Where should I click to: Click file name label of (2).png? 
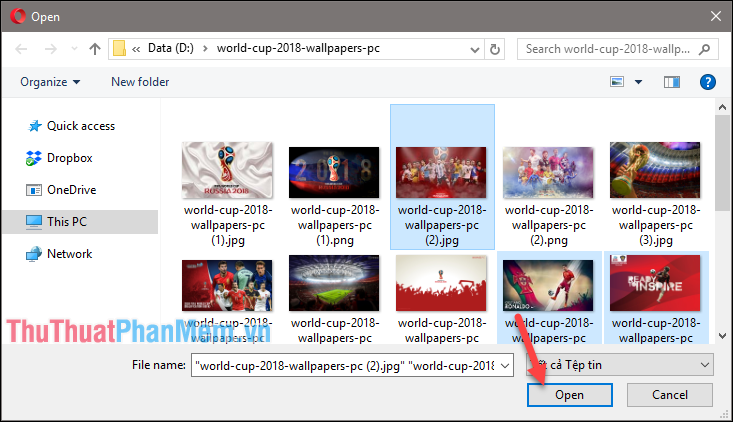click(549, 225)
